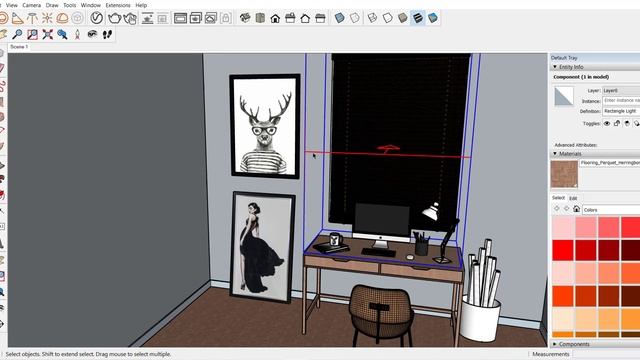Switch to Back view

click(x=305, y=18)
